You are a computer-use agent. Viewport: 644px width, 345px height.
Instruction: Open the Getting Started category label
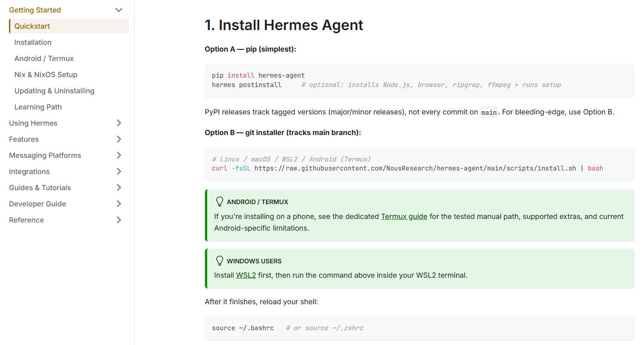tap(35, 10)
